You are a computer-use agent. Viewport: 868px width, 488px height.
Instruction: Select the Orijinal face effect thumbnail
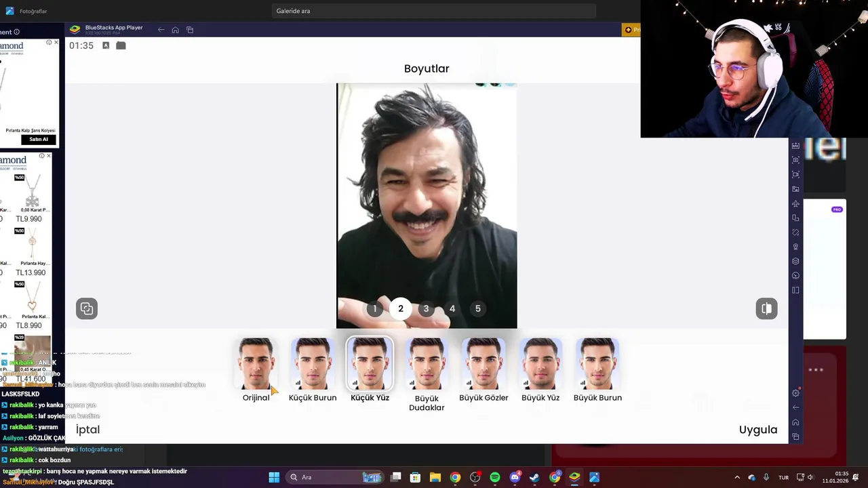(x=256, y=364)
